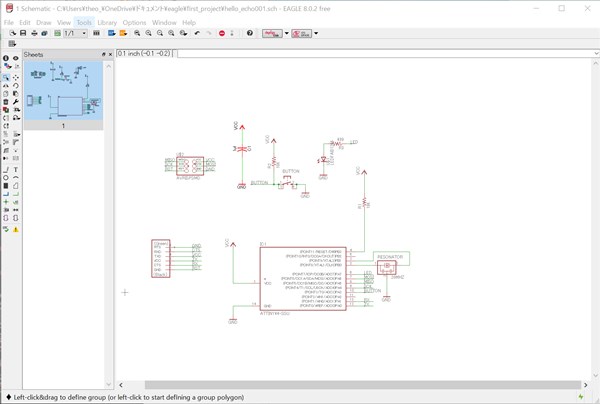The image size is (600, 404).
Task: Open the Layer settings tool
Action: click(6, 66)
